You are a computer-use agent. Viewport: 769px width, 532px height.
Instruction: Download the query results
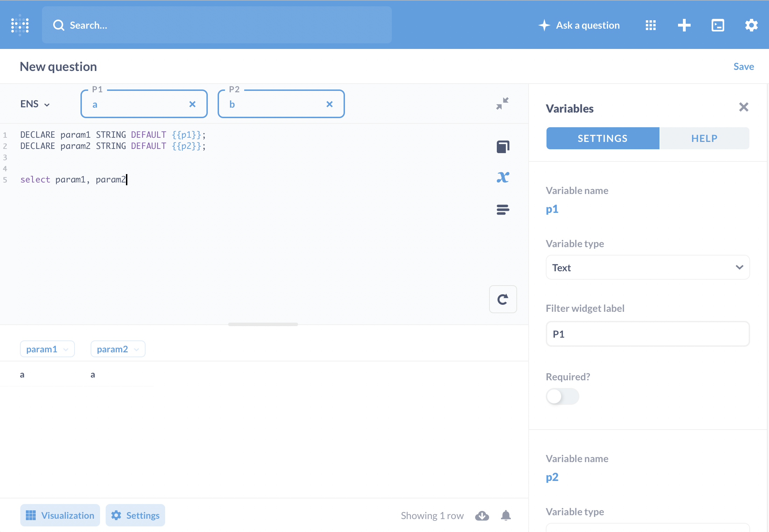click(x=482, y=515)
